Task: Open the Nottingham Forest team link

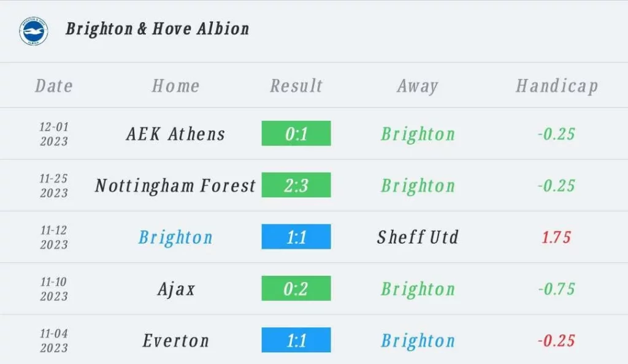Action: (x=175, y=186)
